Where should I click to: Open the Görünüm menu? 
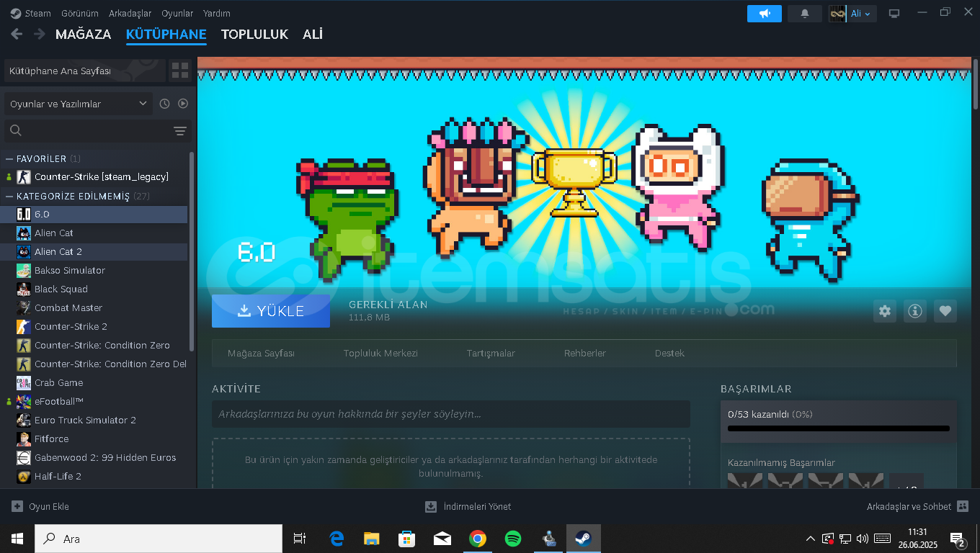[79, 13]
